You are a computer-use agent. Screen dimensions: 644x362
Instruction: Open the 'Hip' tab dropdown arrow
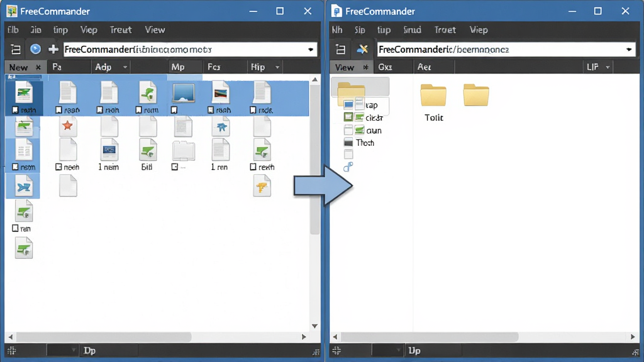pyautogui.click(x=277, y=67)
